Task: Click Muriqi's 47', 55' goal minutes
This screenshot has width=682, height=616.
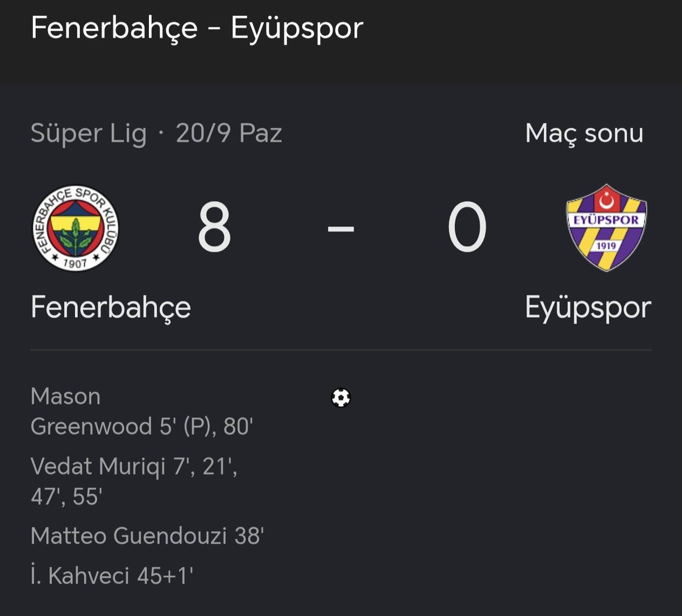Action: tap(66, 497)
